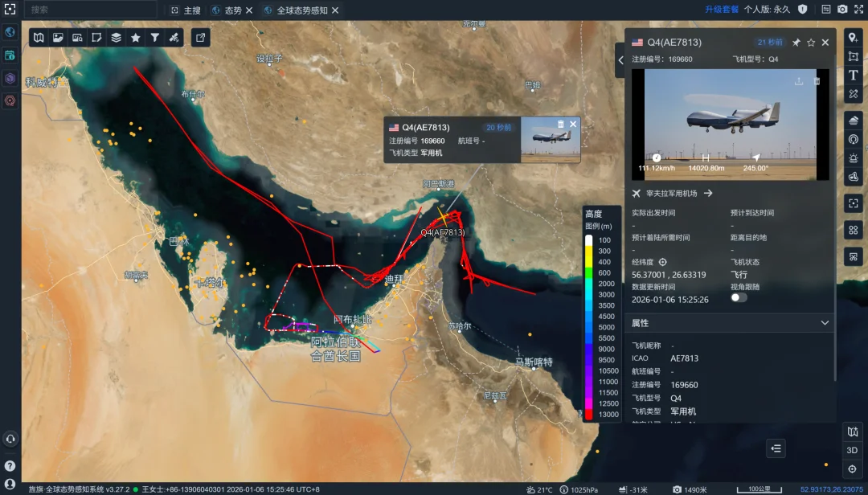Expand the list panel button at bottom right
Image resolution: width=868 pixels, height=495 pixels.
776,449
